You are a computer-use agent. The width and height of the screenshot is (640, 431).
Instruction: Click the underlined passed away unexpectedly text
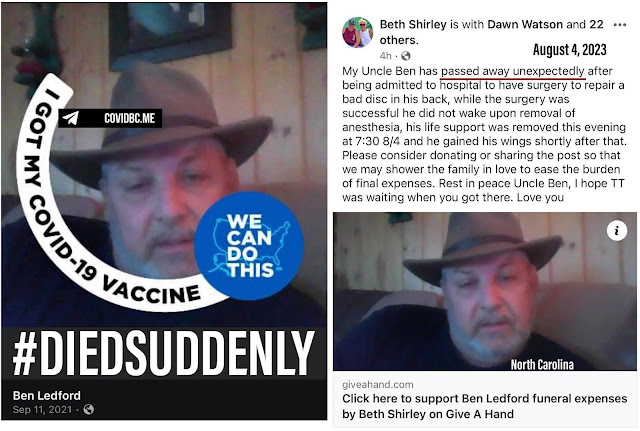click(513, 71)
